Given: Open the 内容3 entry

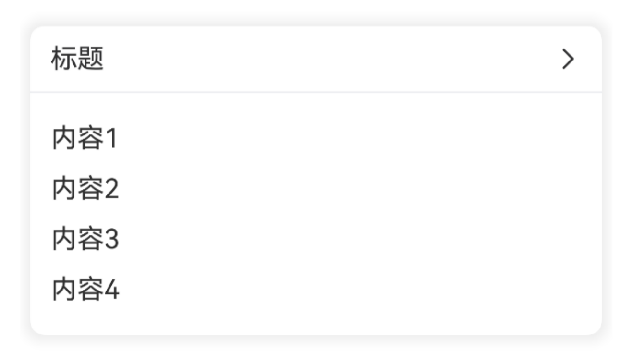Looking at the screenshot, I should click(85, 240).
